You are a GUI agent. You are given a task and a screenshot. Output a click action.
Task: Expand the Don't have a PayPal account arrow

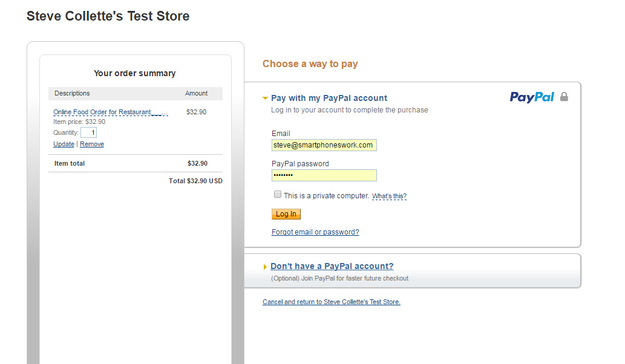pyautogui.click(x=265, y=267)
